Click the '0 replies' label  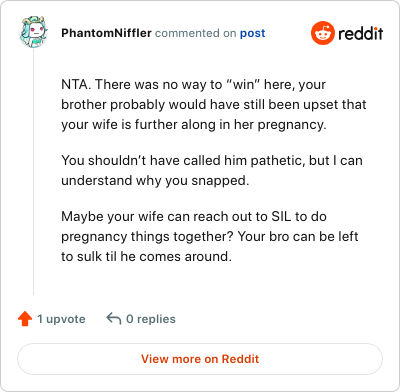[x=151, y=319]
